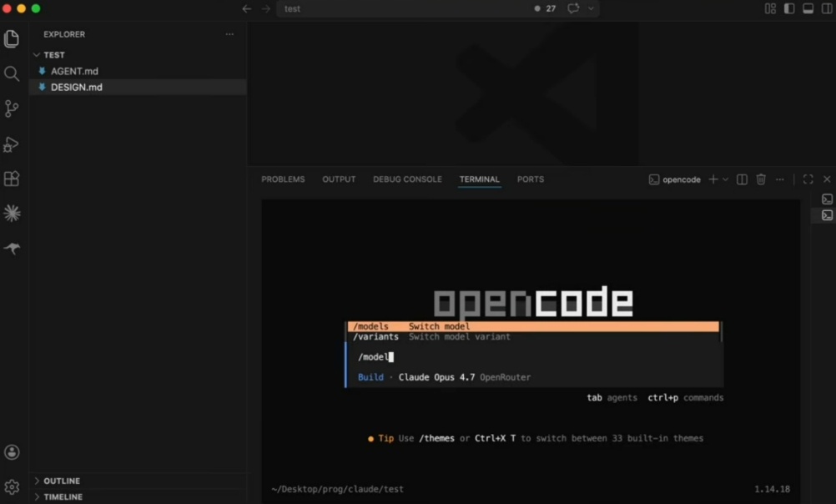Image resolution: width=836 pixels, height=504 pixels.
Task: Open the new terminal launch profile dropdown
Action: click(x=725, y=179)
